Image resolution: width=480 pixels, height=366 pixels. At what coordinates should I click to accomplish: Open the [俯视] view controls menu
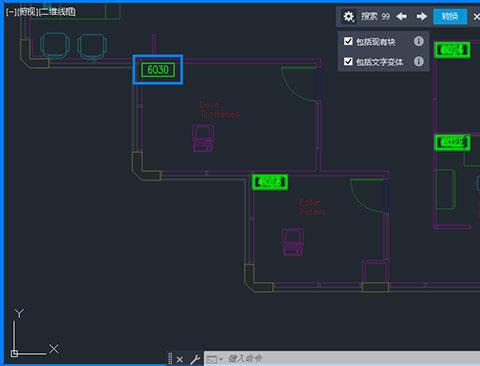click(26, 12)
